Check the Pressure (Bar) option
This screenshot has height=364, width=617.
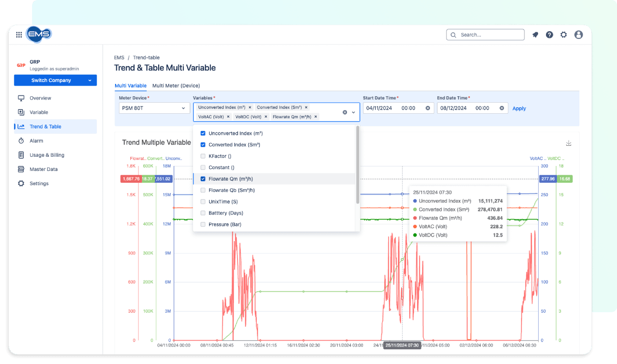[x=203, y=225]
